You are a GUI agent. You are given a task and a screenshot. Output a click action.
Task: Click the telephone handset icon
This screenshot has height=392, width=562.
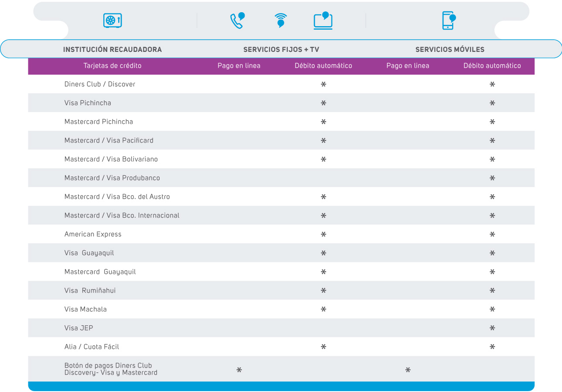pyautogui.click(x=237, y=20)
